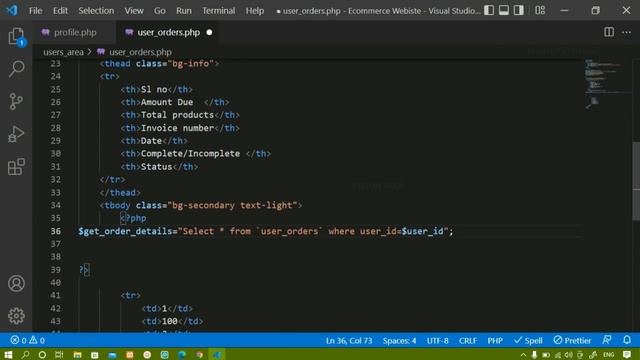Open Microsoft Edge from the taskbar
The width and height of the screenshot is (640, 360).
(182, 354)
